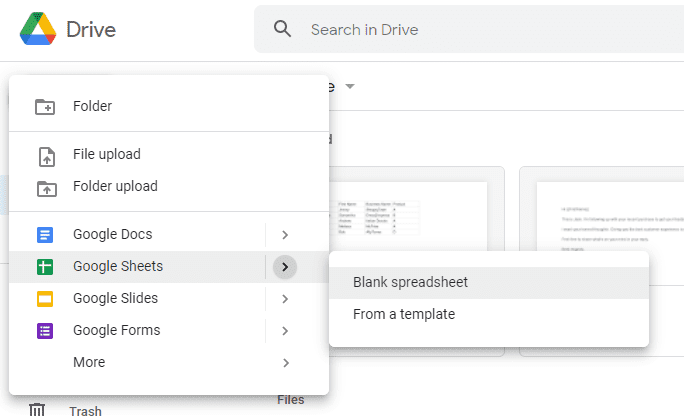Click the Files section heading
684x416 pixels.
point(291,400)
